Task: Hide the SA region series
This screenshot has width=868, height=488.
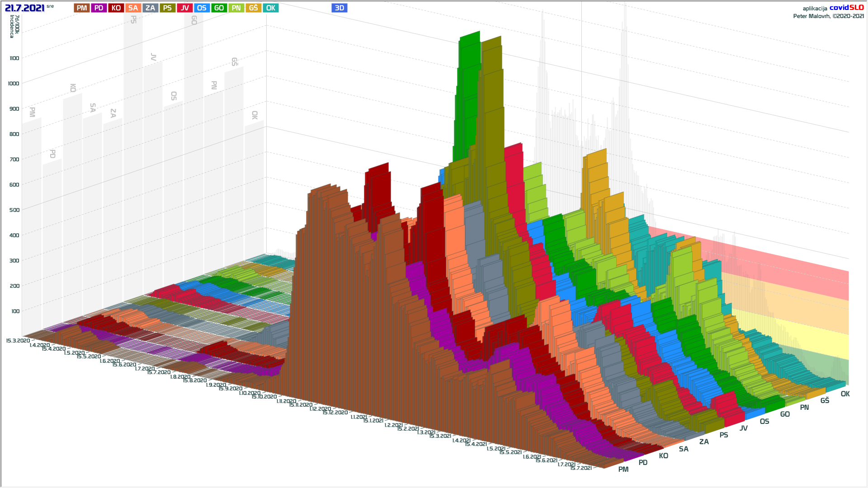Action: [133, 8]
